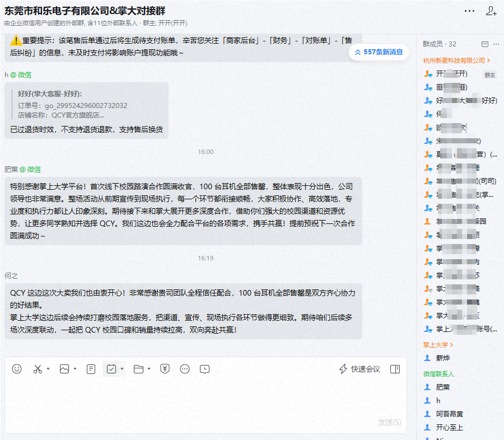Jump to 557条新消息 new messages

click(x=379, y=52)
